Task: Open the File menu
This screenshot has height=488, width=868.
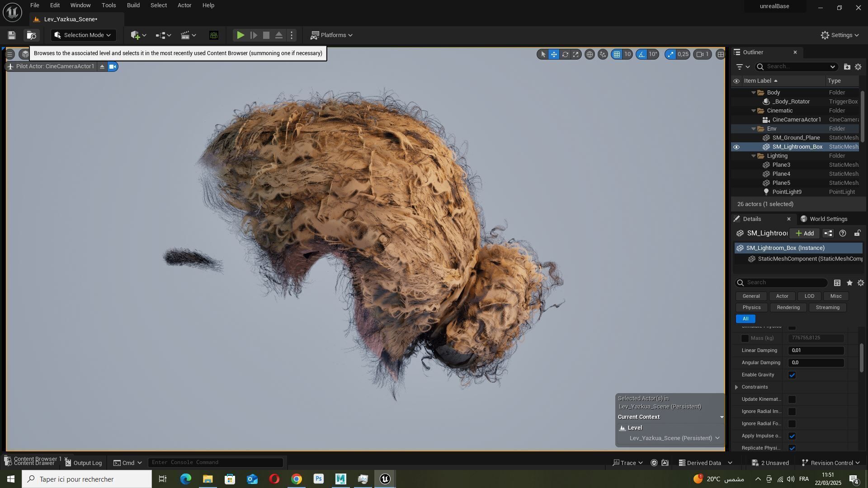Action: (34, 5)
